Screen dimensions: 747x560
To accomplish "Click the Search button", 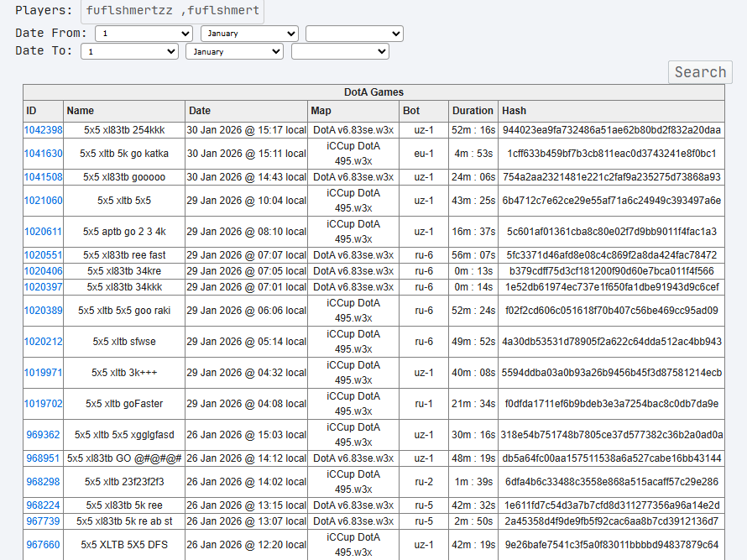I will tap(700, 72).
